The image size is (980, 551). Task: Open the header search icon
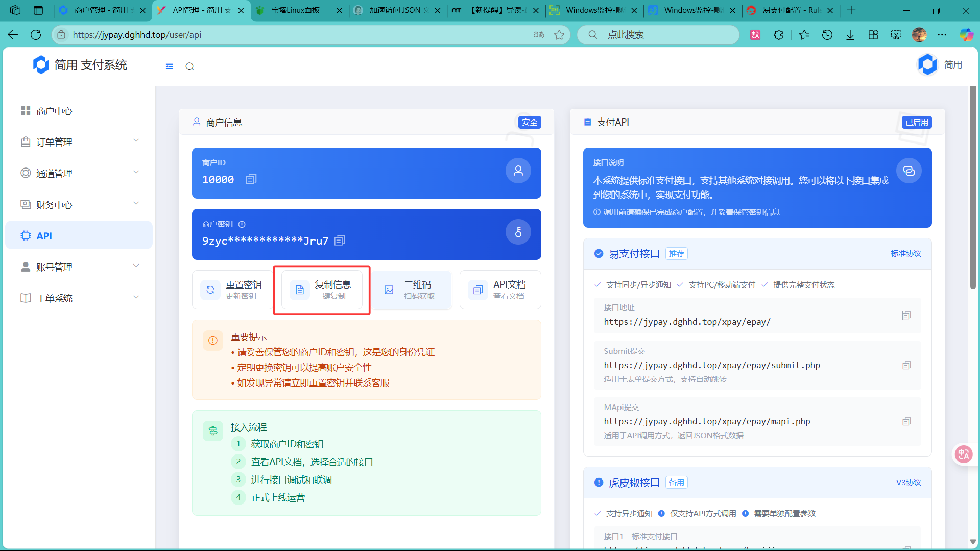point(189,66)
